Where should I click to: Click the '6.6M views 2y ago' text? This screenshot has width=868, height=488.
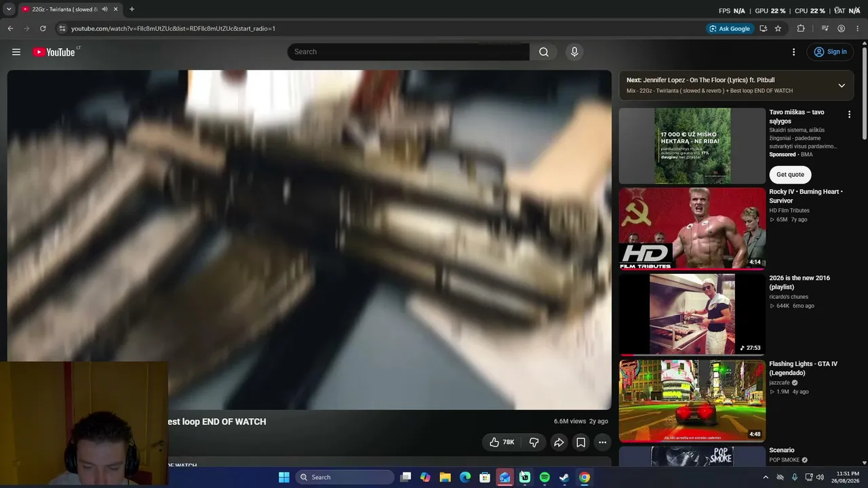point(580,422)
